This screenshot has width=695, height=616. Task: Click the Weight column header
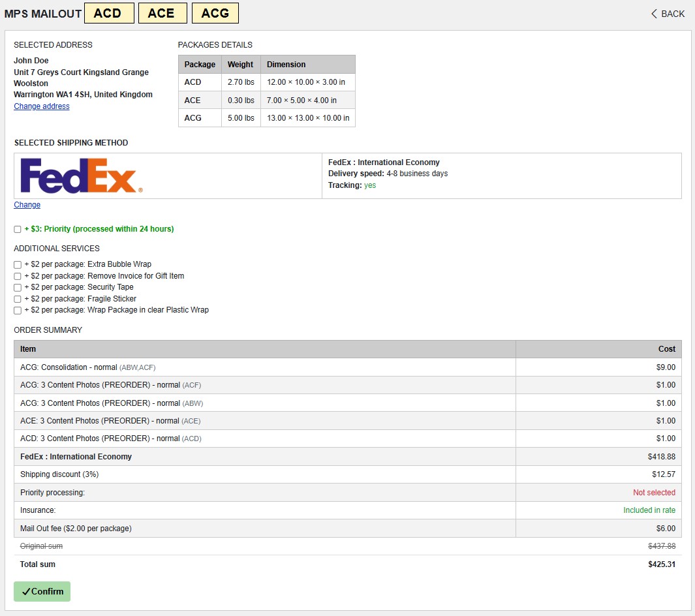pos(240,65)
